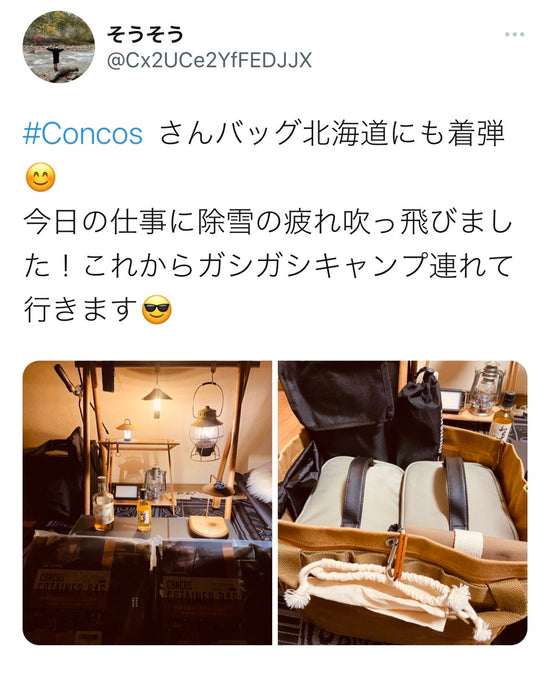Screen dimensions: 550x680
Task: Open the #Concos hashtag link
Action: click(x=82, y=134)
